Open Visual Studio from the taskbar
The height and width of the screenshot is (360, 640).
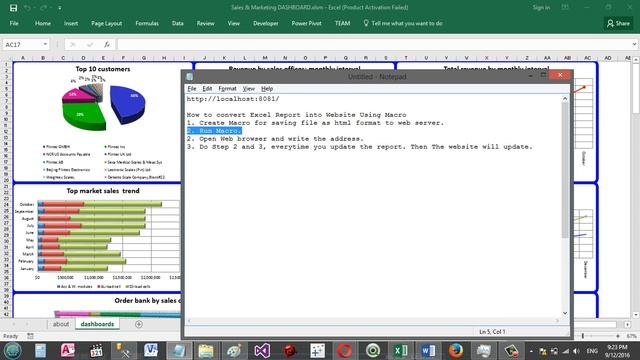tap(262, 351)
